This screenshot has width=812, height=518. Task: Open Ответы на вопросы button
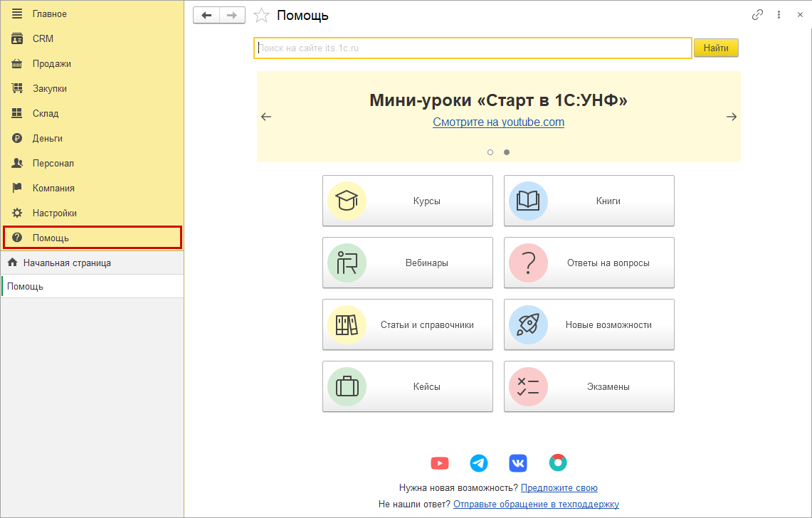pyautogui.click(x=589, y=263)
